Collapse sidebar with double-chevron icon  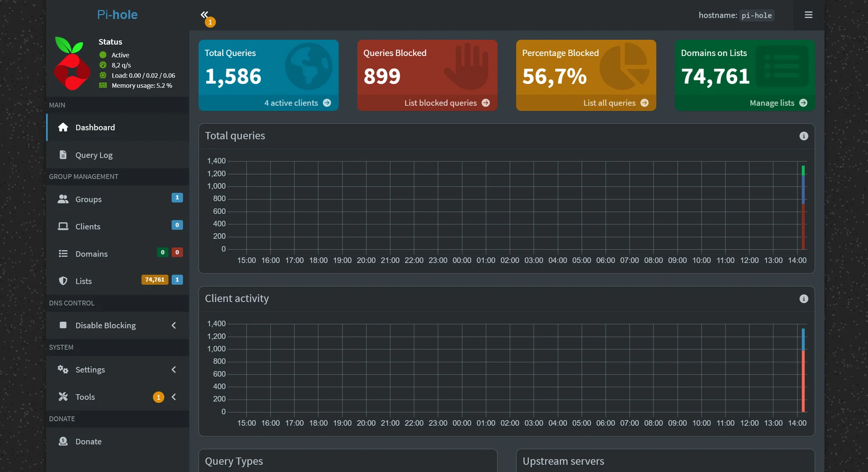(x=204, y=14)
